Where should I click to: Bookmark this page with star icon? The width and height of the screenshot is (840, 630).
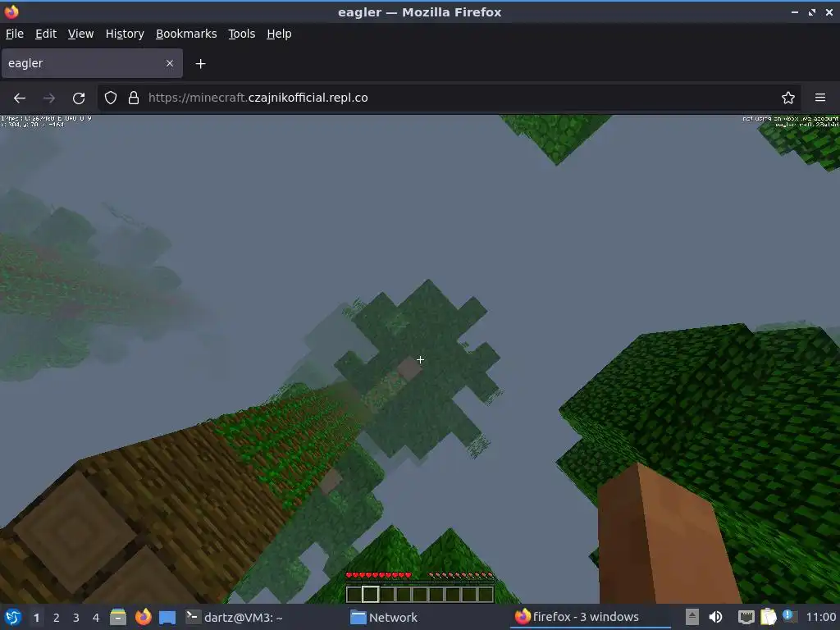click(788, 98)
